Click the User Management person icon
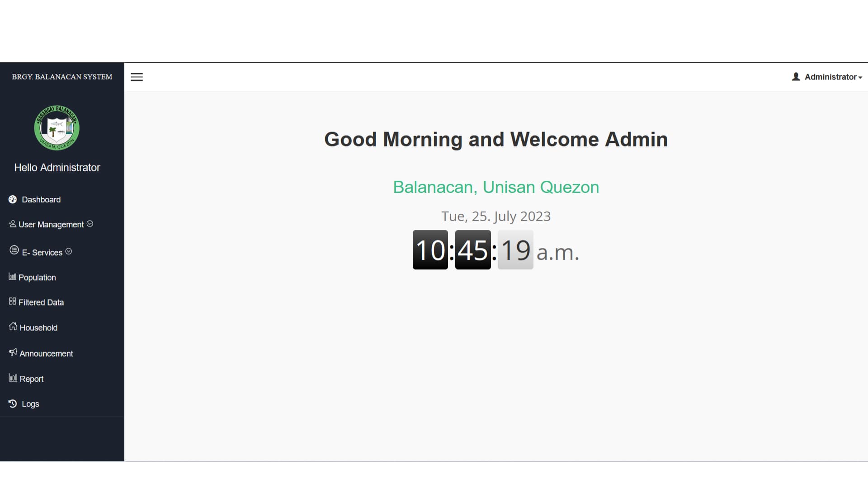Viewport: 868px width, 488px height. (x=13, y=224)
